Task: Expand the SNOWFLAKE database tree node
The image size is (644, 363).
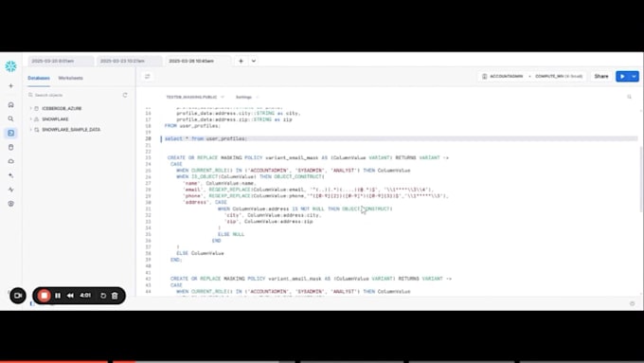Action: tap(30, 119)
